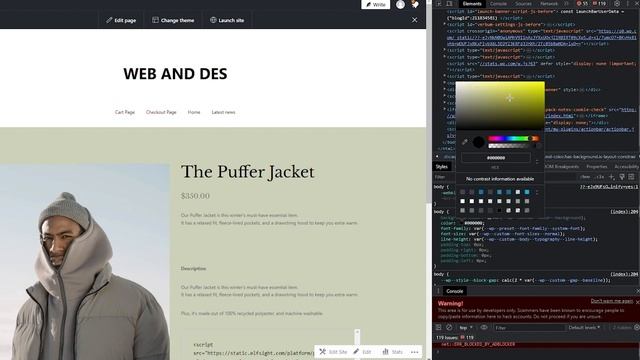The width and height of the screenshot is (640, 360).
Task: Toggle the .cls class editor button
Action: coord(599,177)
